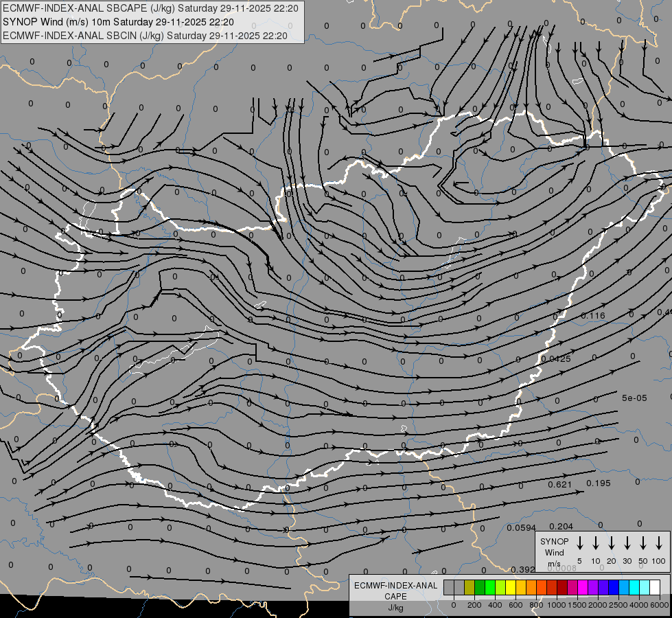
Task: Click the 'ECMWF-INDEX-ANAL CAPE J/kg' legend label
Action: click(395, 596)
